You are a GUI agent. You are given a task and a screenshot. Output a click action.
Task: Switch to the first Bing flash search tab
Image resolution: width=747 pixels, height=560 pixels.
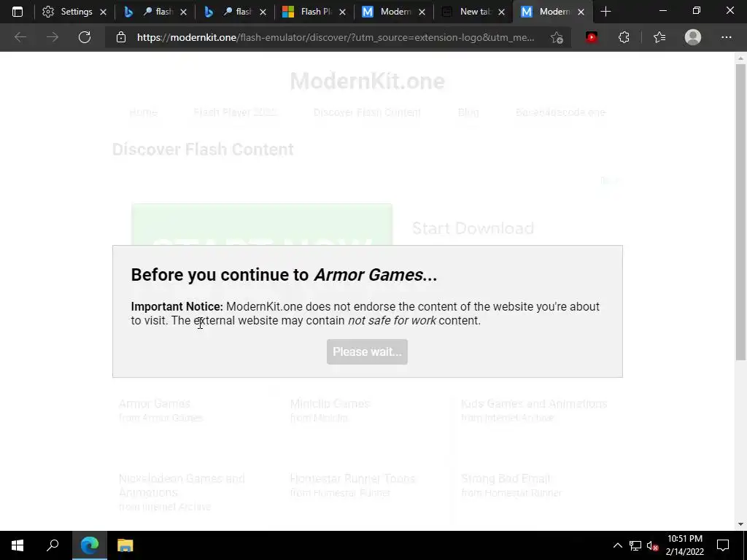[x=149, y=12]
